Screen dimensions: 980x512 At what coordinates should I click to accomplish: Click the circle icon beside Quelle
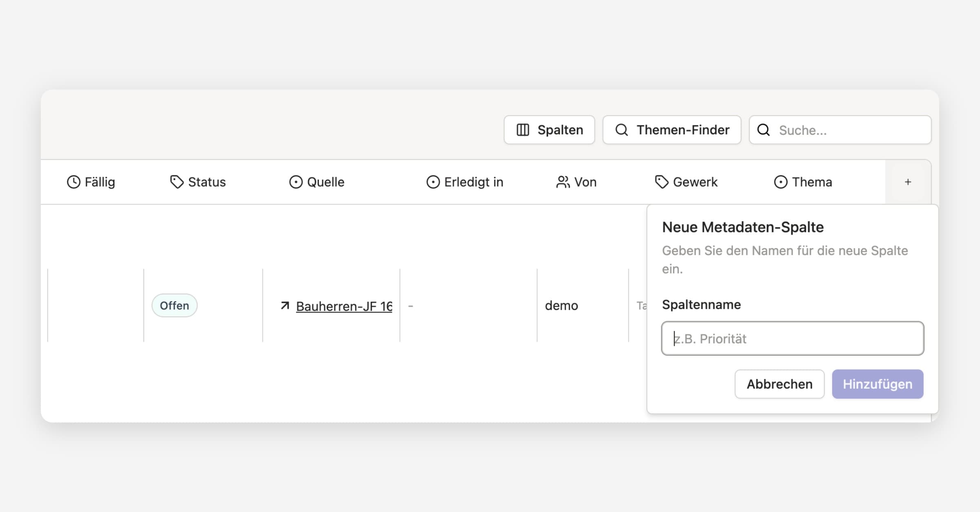pos(296,182)
